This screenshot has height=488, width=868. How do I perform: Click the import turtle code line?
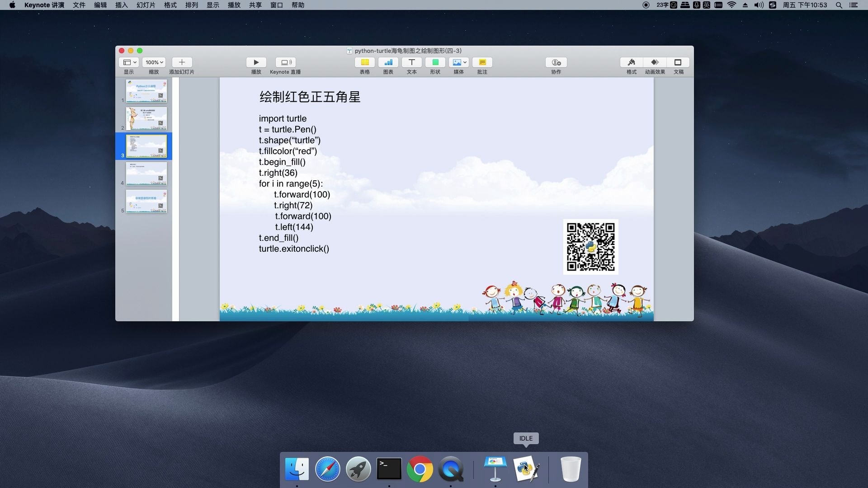(283, 118)
